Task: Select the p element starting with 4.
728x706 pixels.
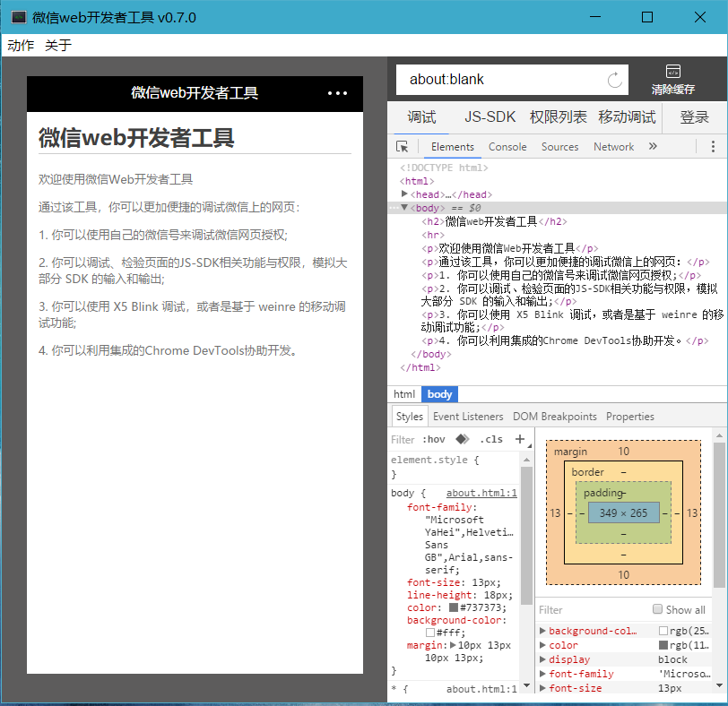Action: (565, 340)
